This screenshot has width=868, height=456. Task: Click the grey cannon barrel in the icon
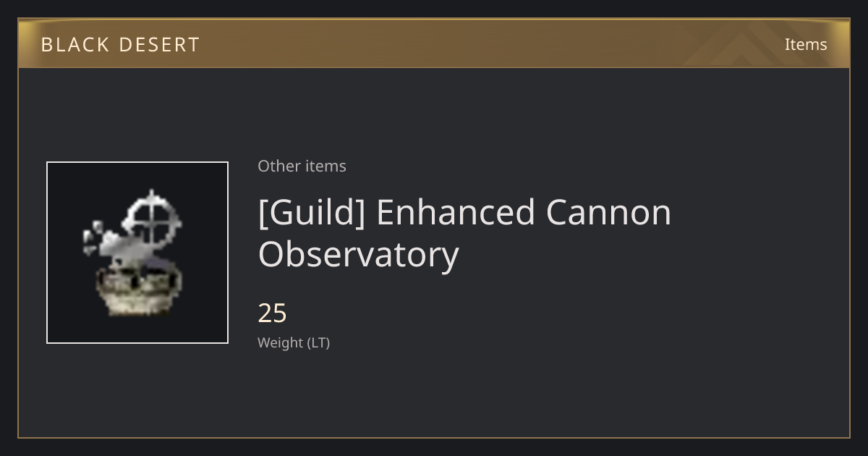[123, 250]
